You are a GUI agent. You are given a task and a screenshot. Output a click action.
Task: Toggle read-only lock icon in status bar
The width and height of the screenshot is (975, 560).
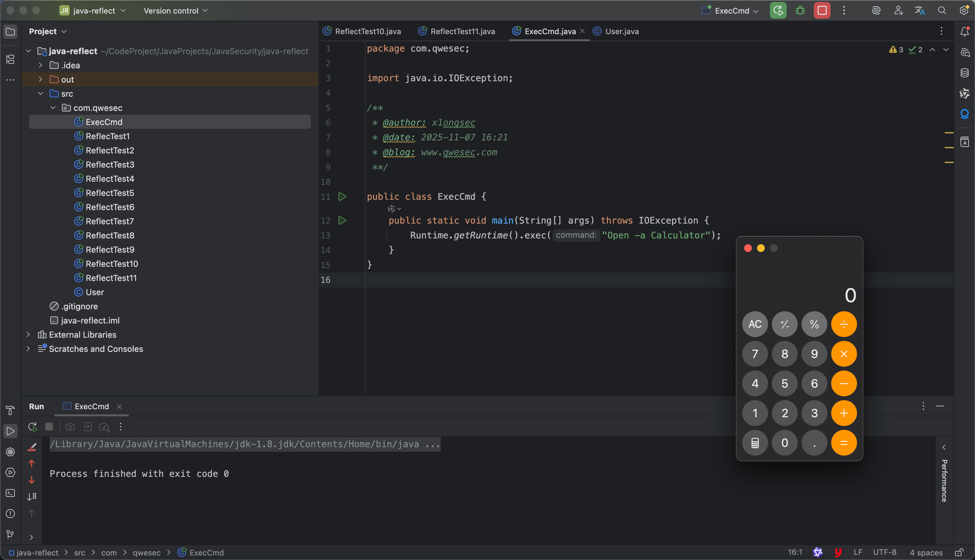(959, 552)
